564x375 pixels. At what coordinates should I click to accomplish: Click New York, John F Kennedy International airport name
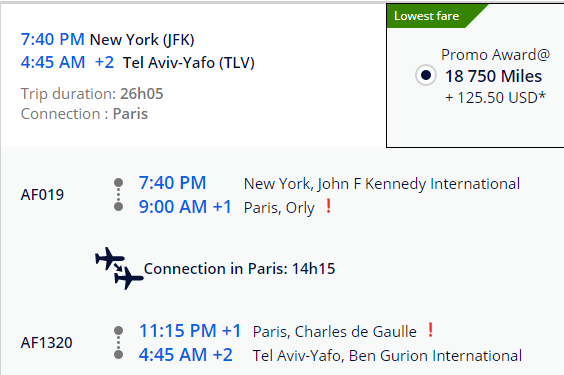coord(382,184)
